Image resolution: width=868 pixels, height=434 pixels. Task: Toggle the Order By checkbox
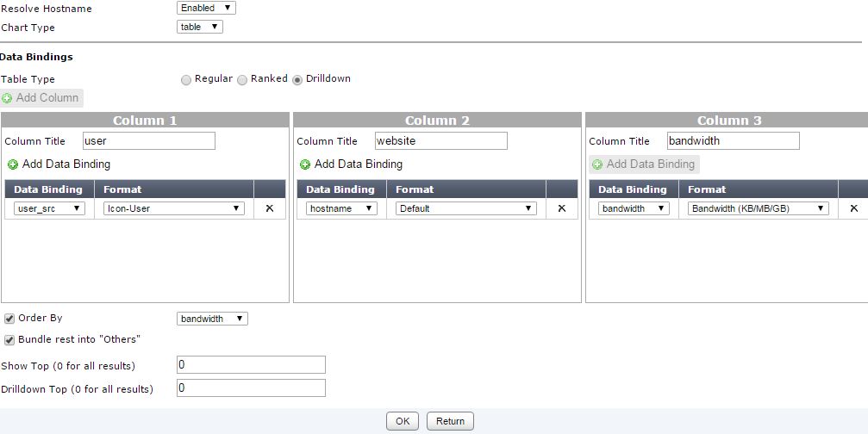(9, 319)
